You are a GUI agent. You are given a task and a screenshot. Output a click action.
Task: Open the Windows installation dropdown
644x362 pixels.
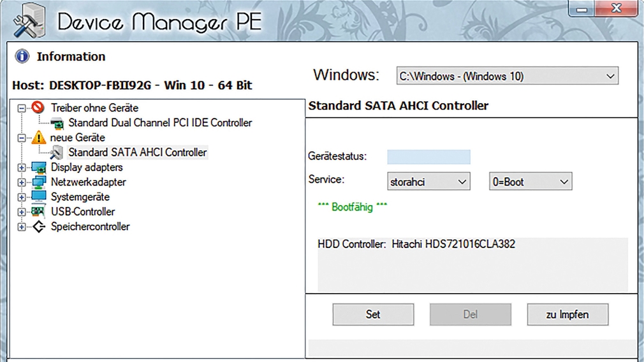pyautogui.click(x=507, y=76)
